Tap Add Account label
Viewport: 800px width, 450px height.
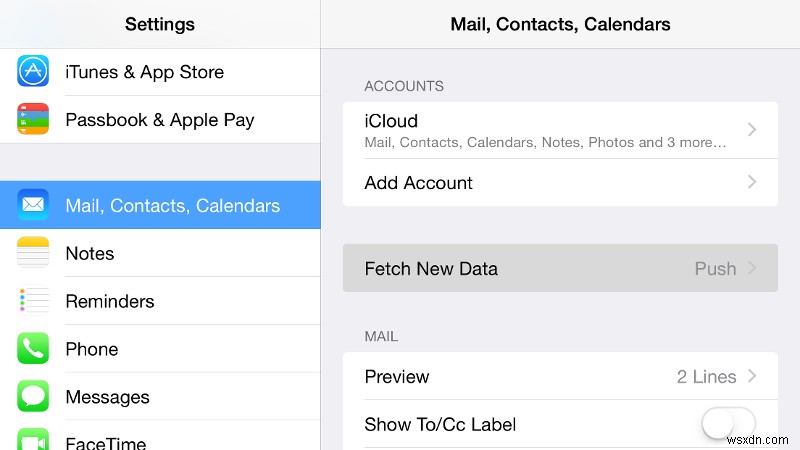click(419, 183)
